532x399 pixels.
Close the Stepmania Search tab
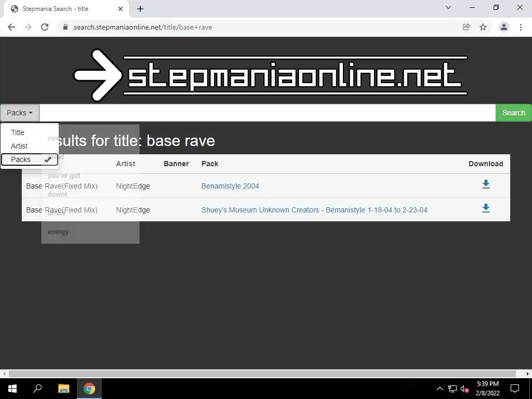(x=121, y=9)
